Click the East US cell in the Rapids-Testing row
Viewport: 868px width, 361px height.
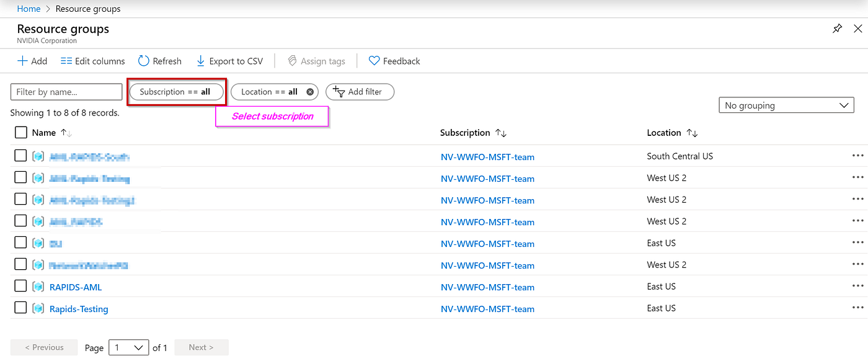[x=661, y=308]
